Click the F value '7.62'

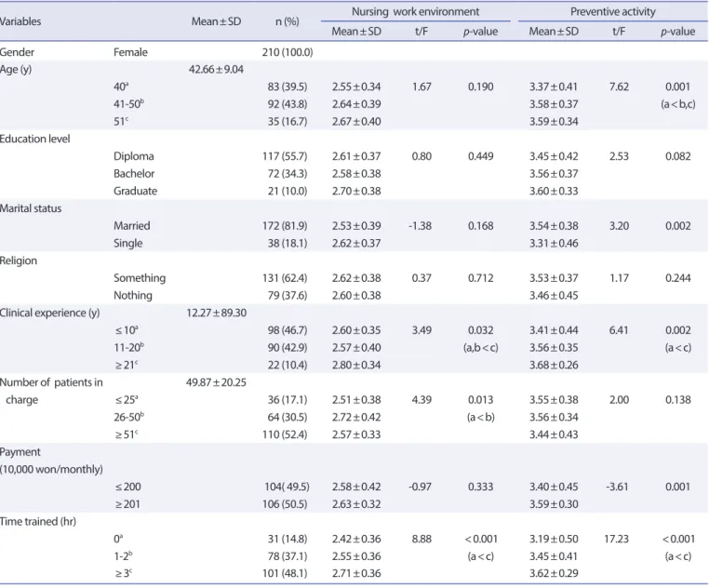pyautogui.click(x=619, y=87)
